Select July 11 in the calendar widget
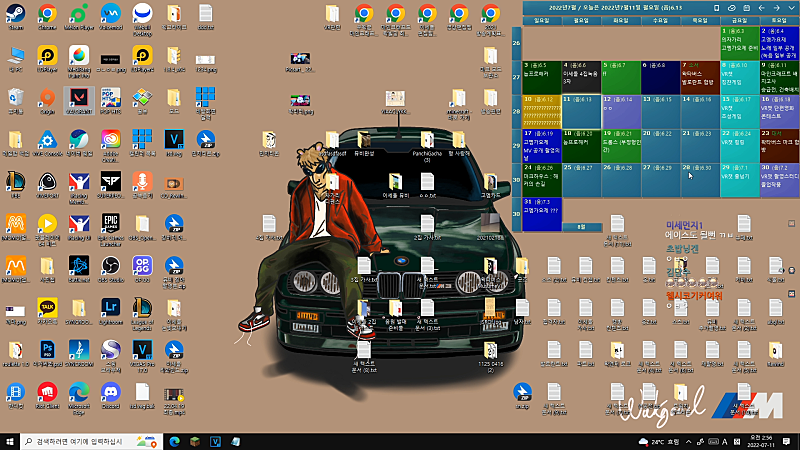Viewport: 800px width, 450px height. click(580, 111)
